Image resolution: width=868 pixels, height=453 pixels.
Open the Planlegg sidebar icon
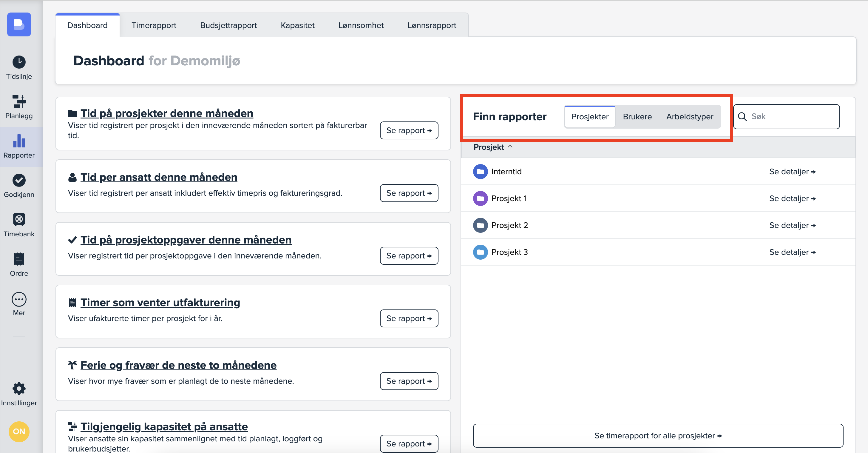click(19, 101)
